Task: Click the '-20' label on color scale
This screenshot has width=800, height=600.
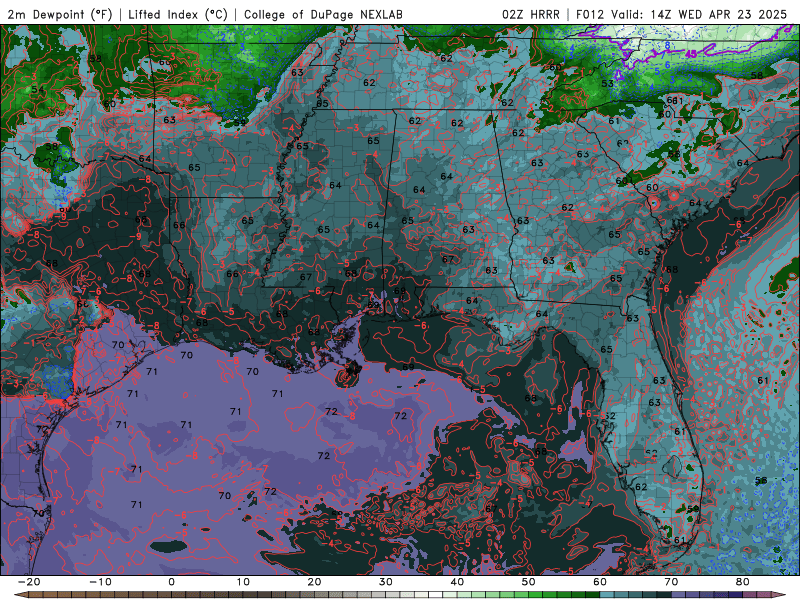Action: point(29,582)
